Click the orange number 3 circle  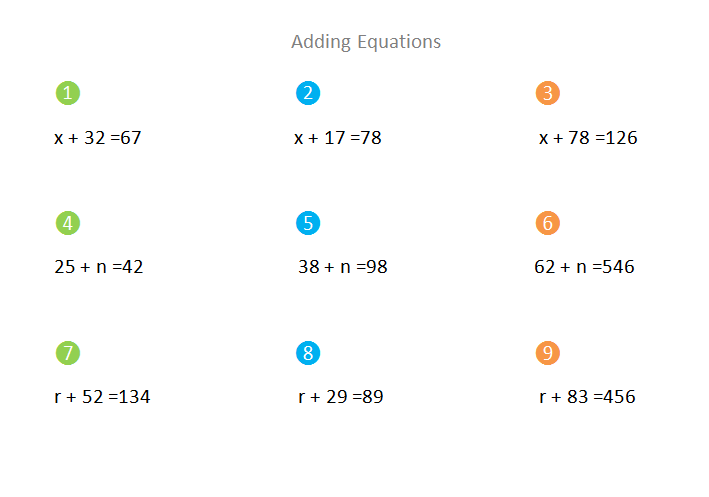[547, 94]
